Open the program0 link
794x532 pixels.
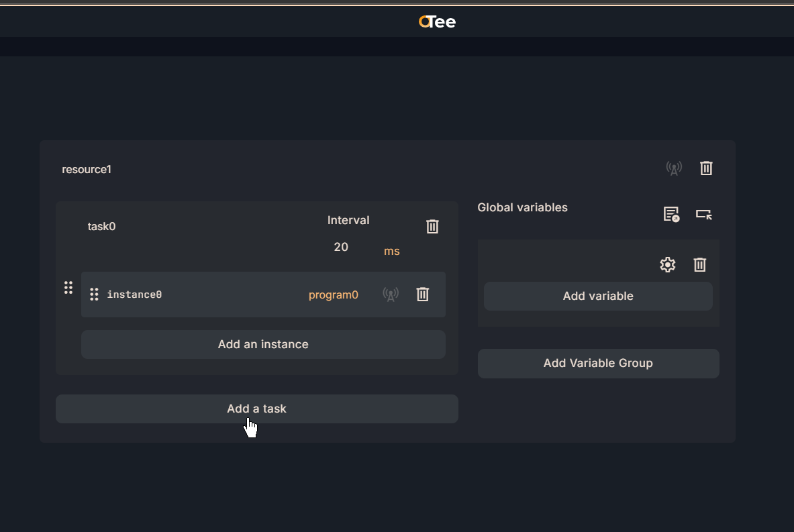(334, 295)
